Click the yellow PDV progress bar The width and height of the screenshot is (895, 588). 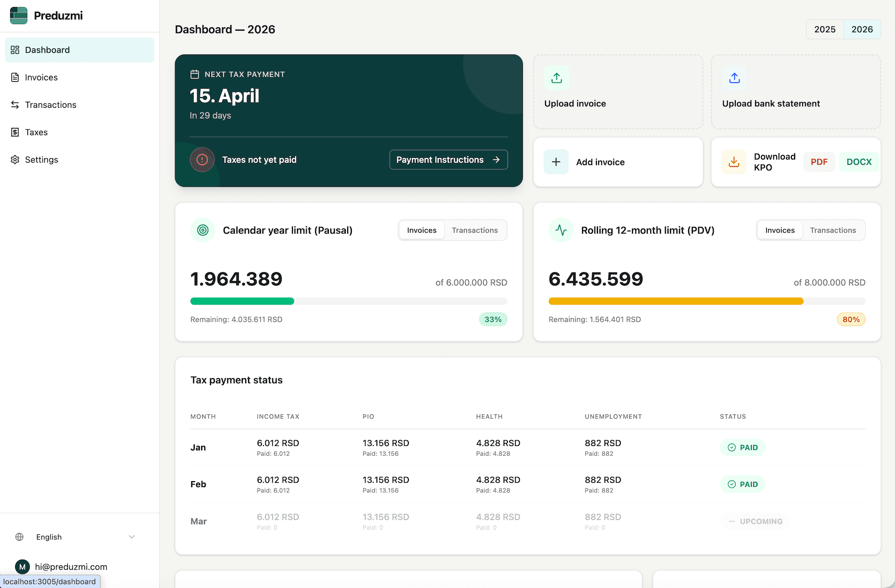(675, 301)
